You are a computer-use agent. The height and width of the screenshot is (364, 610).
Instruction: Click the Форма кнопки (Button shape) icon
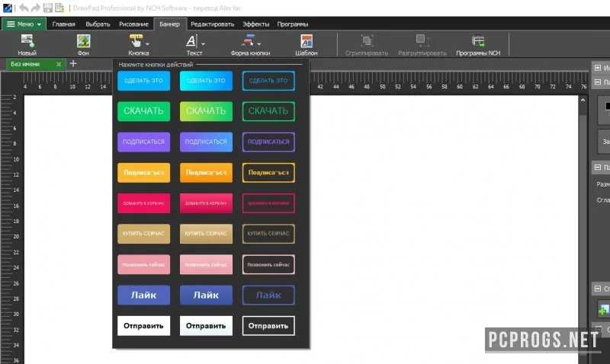tap(247, 40)
